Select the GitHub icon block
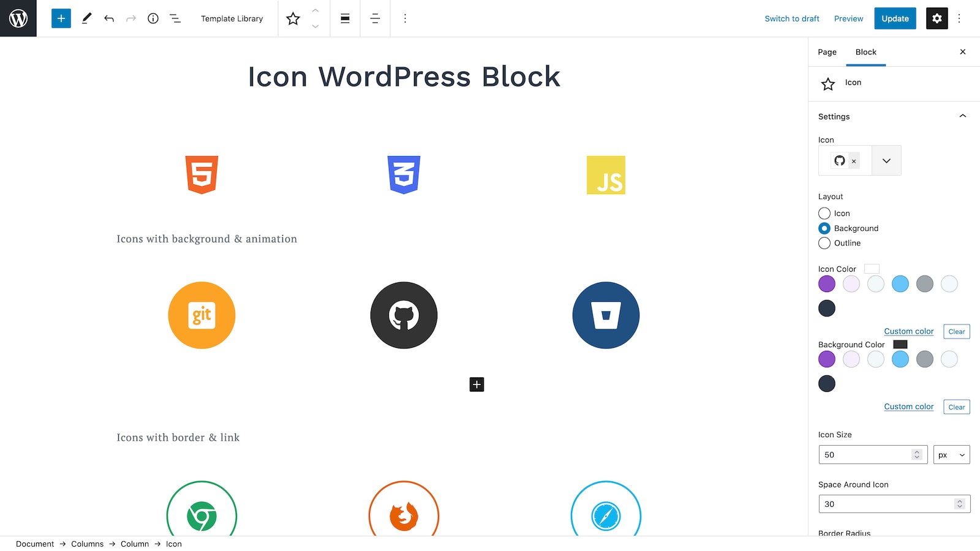Screen dimensions: 980x551 coord(404,315)
